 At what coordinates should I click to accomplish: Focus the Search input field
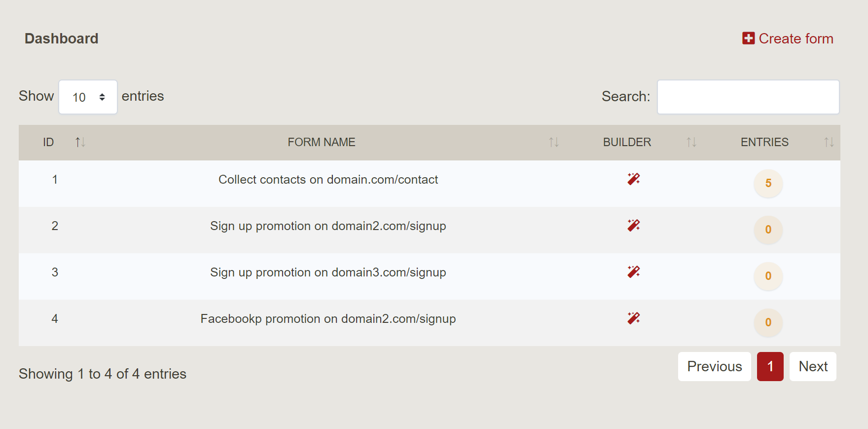coord(748,97)
